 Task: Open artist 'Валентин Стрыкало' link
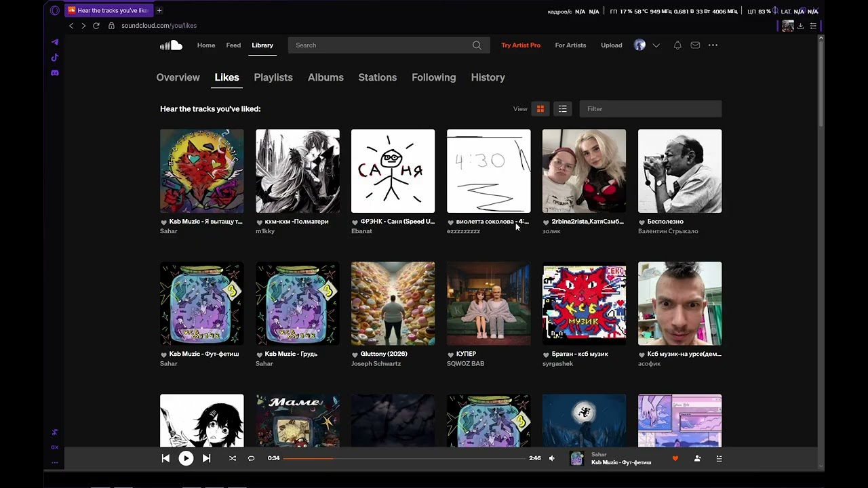(x=668, y=231)
